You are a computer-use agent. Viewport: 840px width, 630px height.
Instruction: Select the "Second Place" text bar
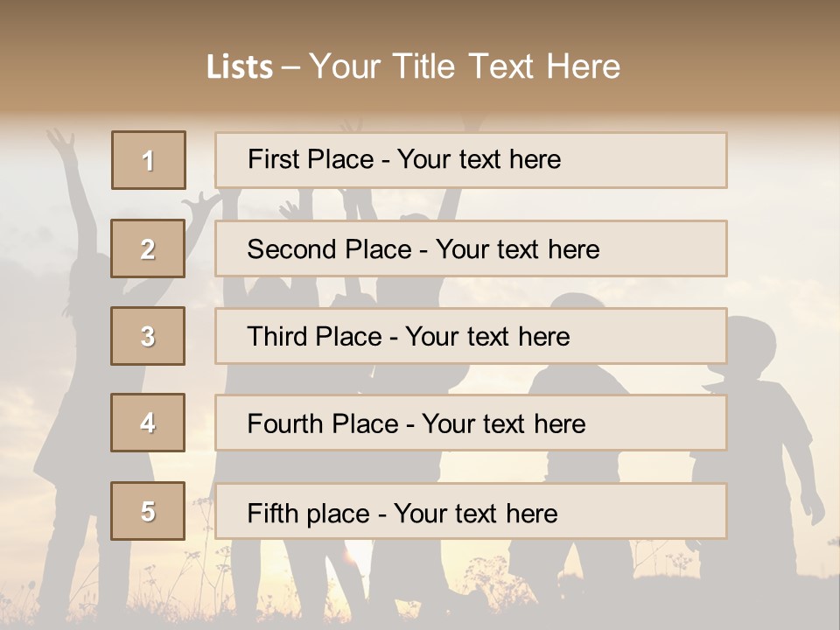pos(471,248)
